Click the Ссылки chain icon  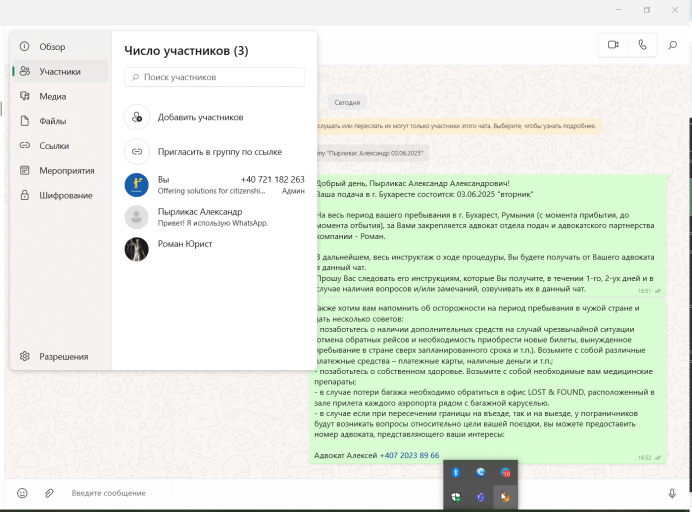click(25, 145)
